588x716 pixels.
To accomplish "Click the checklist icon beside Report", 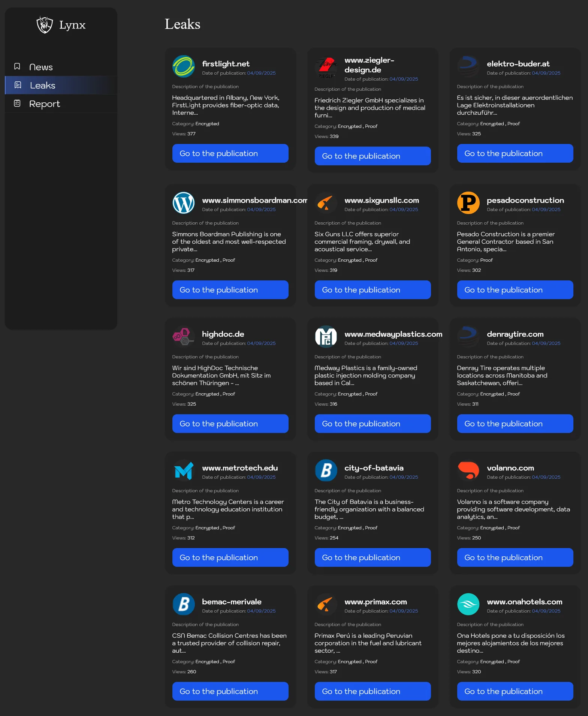I will (17, 103).
